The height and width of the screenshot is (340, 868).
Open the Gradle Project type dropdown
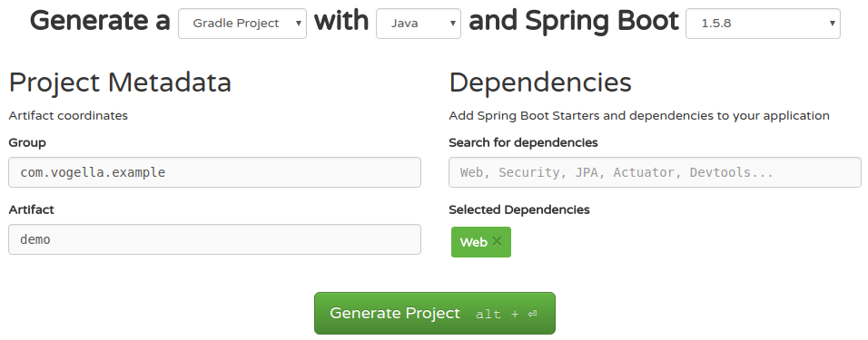pyautogui.click(x=242, y=24)
